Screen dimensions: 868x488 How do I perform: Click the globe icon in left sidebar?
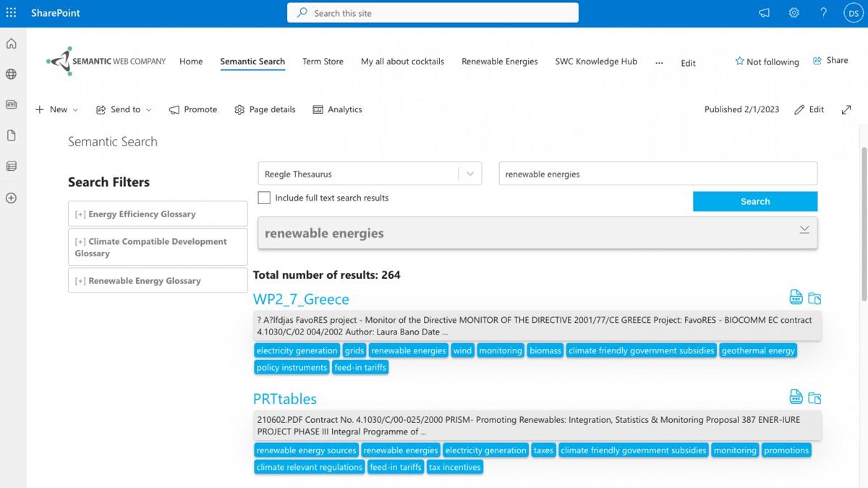tap(11, 74)
